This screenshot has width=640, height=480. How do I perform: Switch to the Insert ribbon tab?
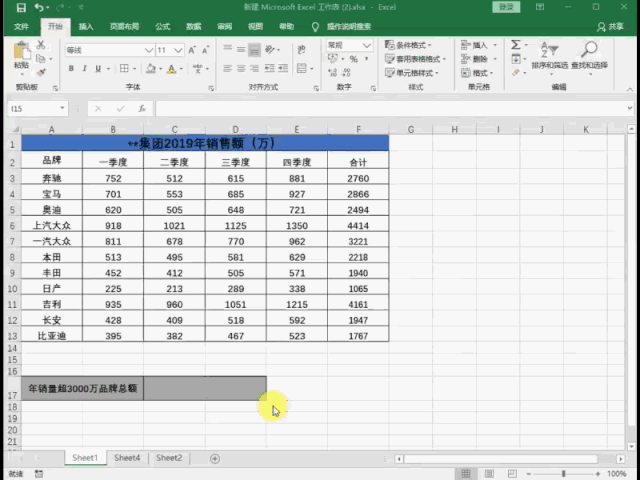pyautogui.click(x=86, y=27)
